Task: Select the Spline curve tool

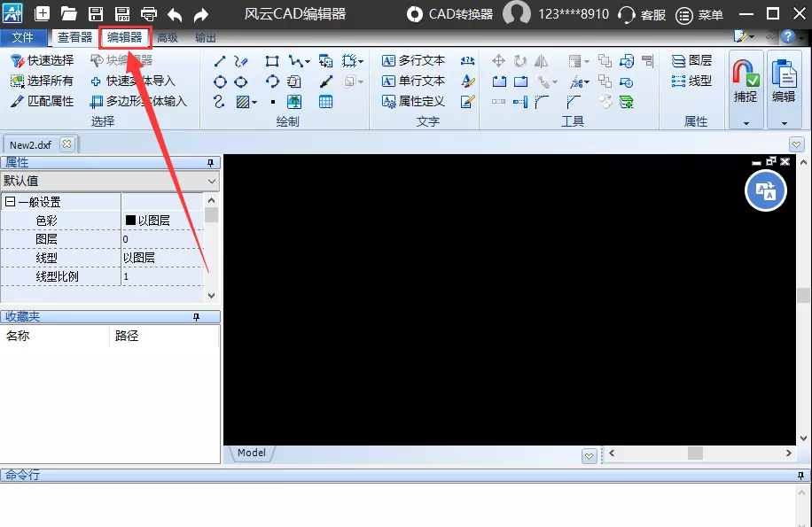Action: pyautogui.click(x=219, y=102)
